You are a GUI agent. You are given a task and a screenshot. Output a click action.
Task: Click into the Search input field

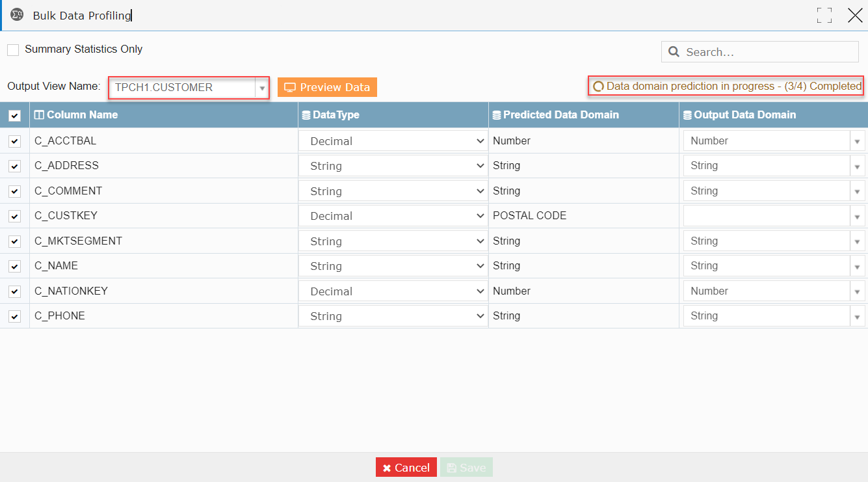[760, 52]
